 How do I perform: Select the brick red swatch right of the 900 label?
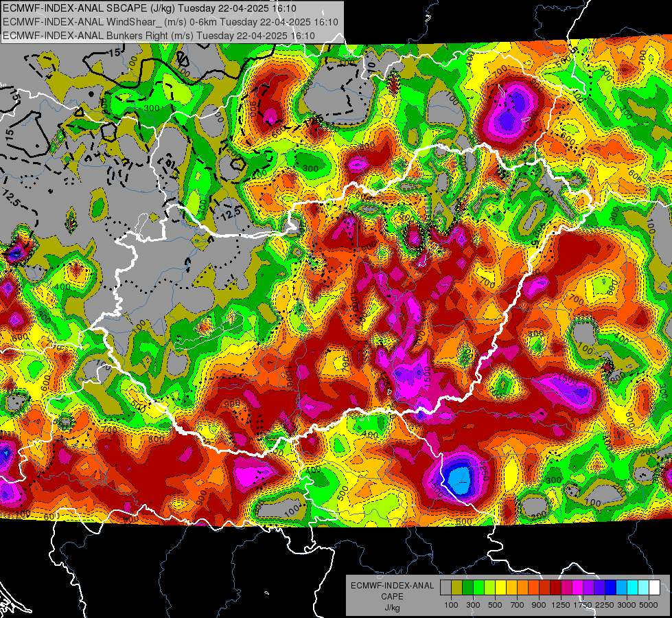coord(545,588)
